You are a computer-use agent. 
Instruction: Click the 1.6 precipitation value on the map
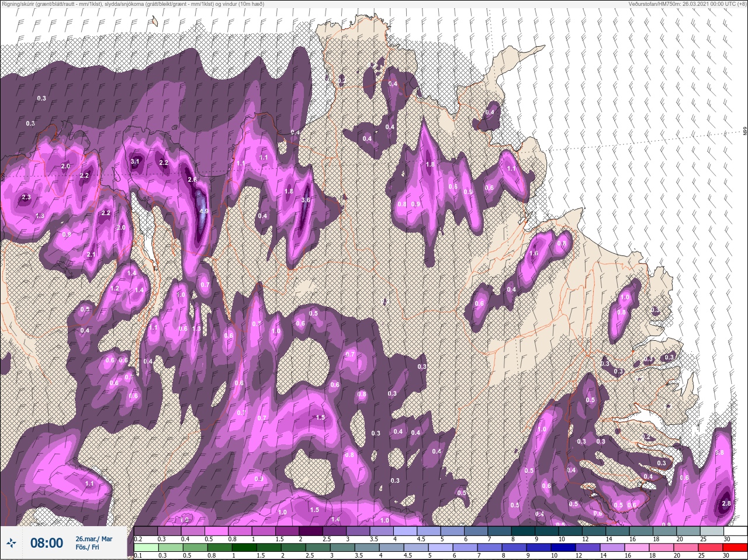pos(534,254)
